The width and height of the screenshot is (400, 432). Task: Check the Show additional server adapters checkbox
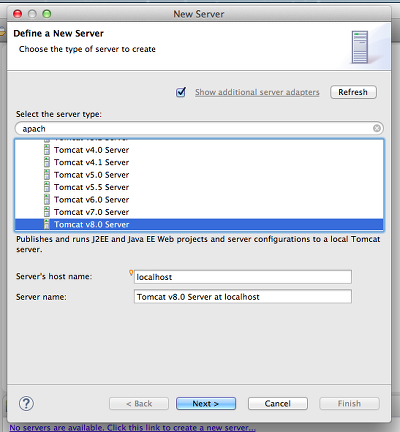pos(181,92)
